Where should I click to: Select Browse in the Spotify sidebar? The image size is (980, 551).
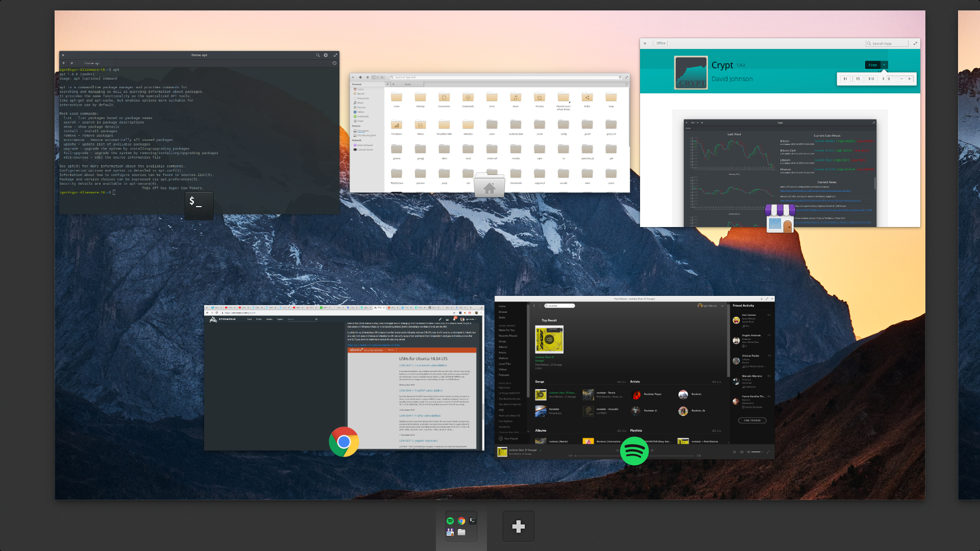503,312
